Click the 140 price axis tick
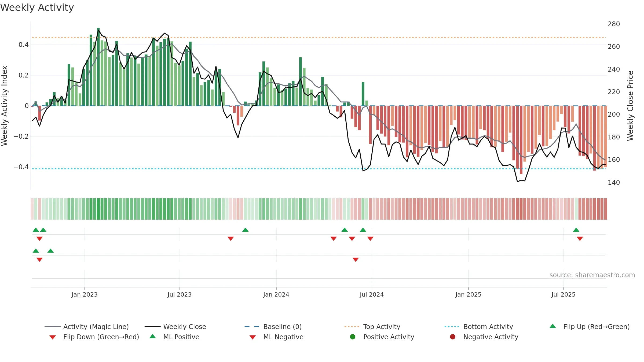Image resolution: width=644 pixels, height=362 pixels. click(x=614, y=183)
